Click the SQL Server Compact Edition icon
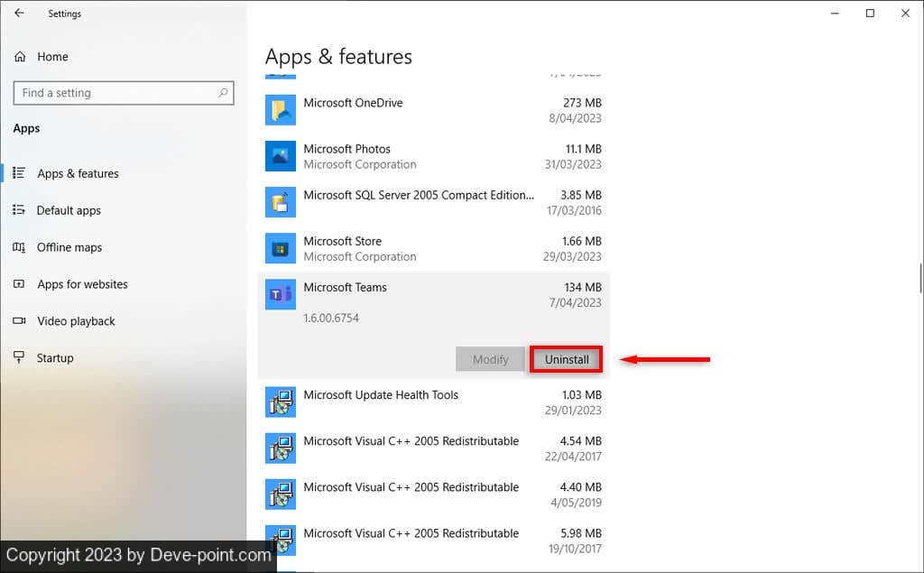 (x=281, y=202)
